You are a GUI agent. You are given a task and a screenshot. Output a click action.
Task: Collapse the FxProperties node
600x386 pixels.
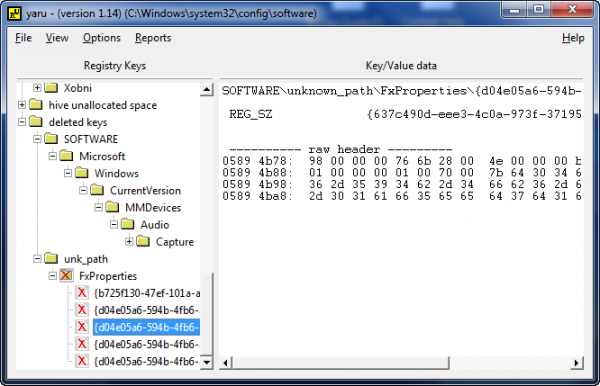[x=52, y=276]
